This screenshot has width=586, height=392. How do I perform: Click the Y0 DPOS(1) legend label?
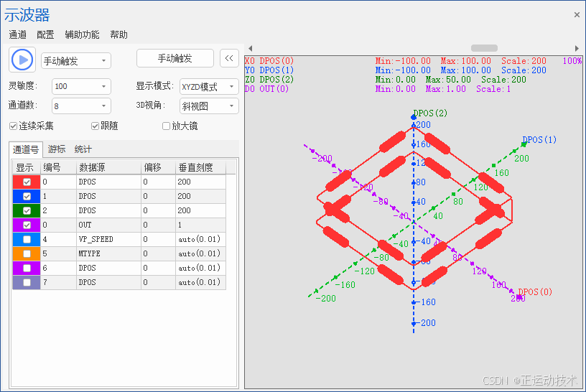tap(269, 70)
